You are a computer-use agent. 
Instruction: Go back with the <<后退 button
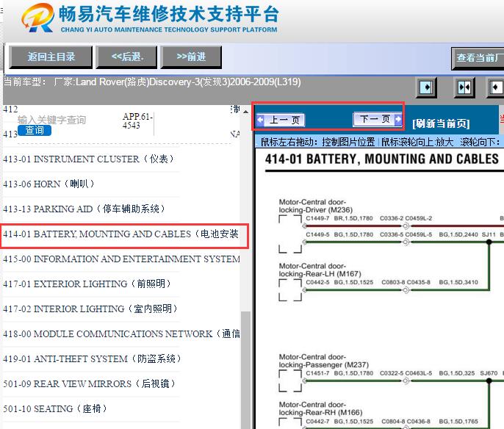126,57
